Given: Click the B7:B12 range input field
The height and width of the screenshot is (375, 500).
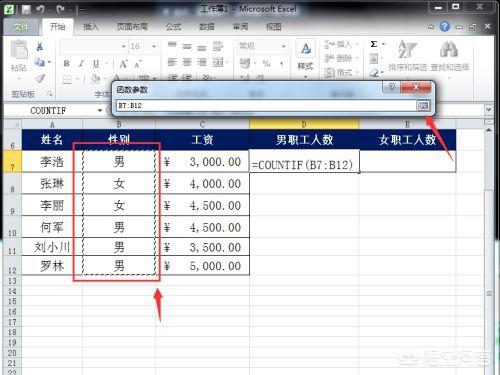Looking at the screenshot, I should coord(266,106).
